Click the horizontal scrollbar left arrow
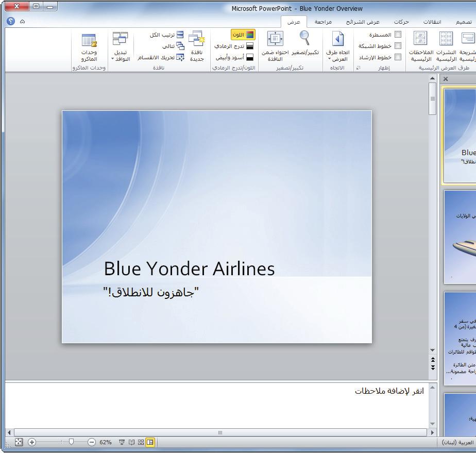The width and height of the screenshot is (476, 453). tap(9, 432)
